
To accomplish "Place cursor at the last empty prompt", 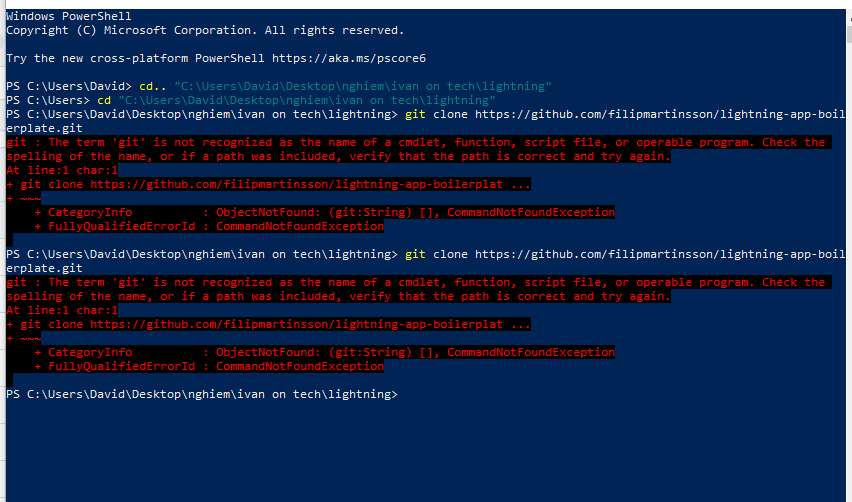I will tap(405, 394).
